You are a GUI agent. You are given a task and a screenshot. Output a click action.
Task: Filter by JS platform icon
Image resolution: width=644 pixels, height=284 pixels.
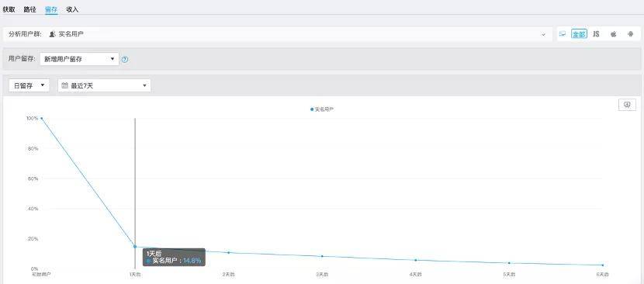[596, 34]
